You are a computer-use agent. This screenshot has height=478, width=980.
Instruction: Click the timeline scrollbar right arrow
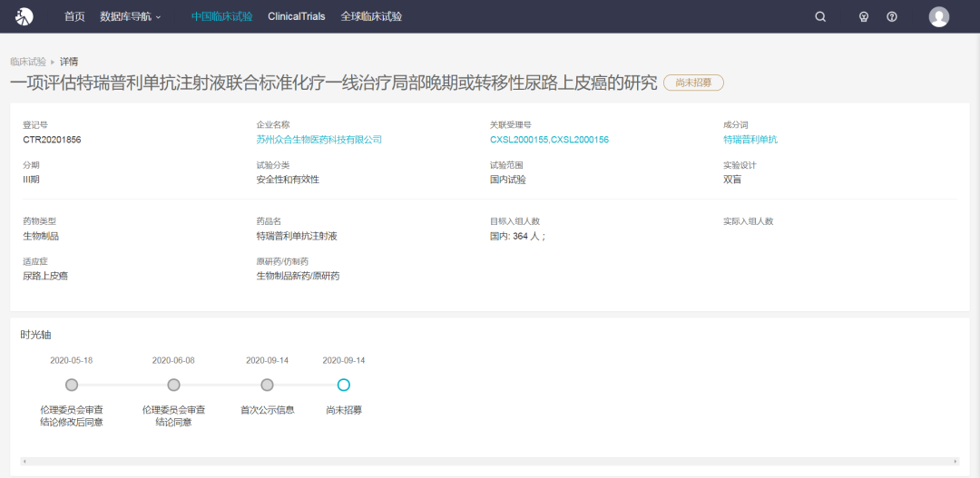[955, 461]
